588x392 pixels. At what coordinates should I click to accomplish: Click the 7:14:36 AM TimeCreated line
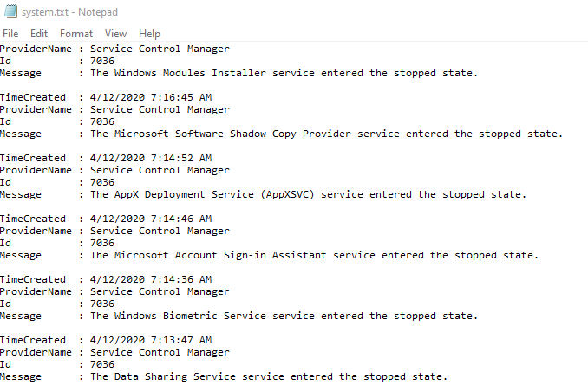click(150, 279)
